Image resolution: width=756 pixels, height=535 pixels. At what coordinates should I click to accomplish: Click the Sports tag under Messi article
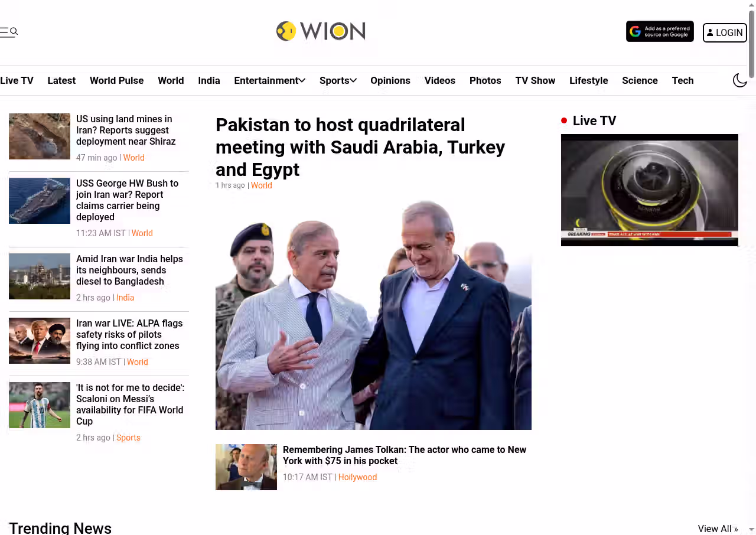(x=128, y=438)
